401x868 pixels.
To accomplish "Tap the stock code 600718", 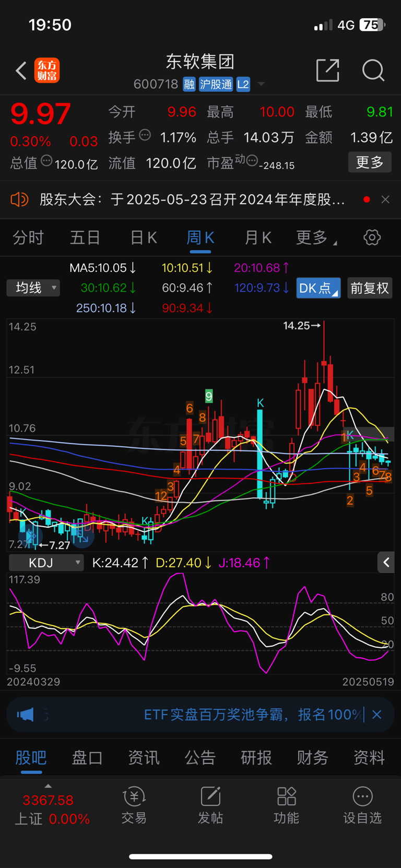I will [156, 84].
